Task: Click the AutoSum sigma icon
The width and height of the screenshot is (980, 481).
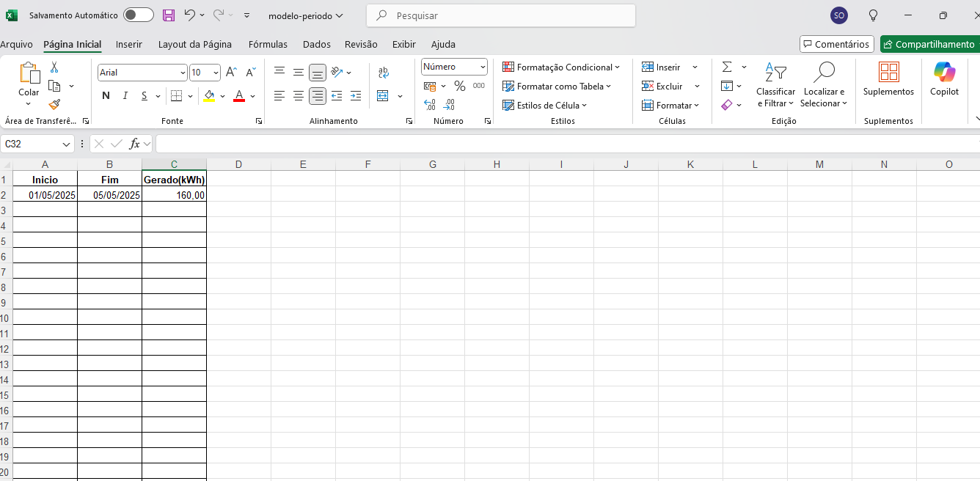Action: (x=727, y=67)
